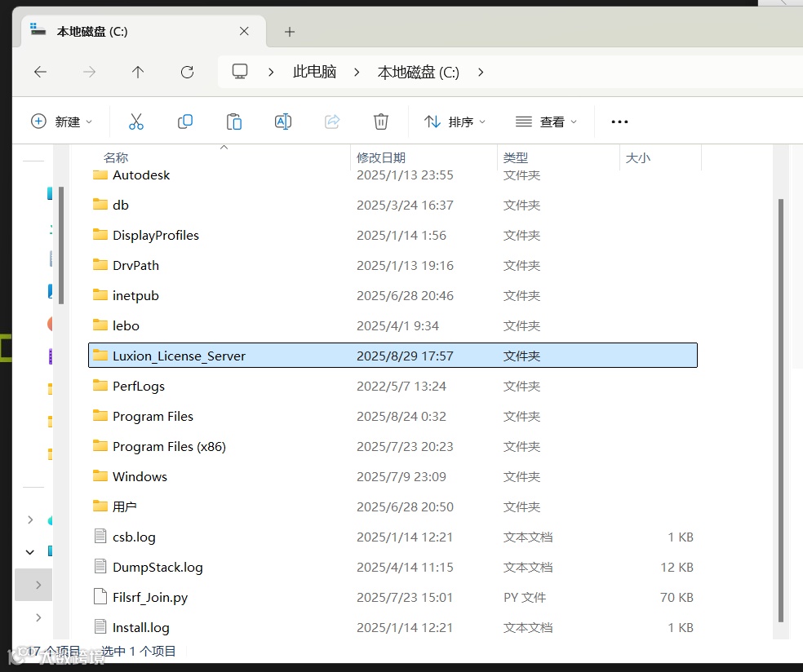The width and height of the screenshot is (803, 672).
Task: Select the DumpStack.log file icon
Action: click(x=100, y=567)
